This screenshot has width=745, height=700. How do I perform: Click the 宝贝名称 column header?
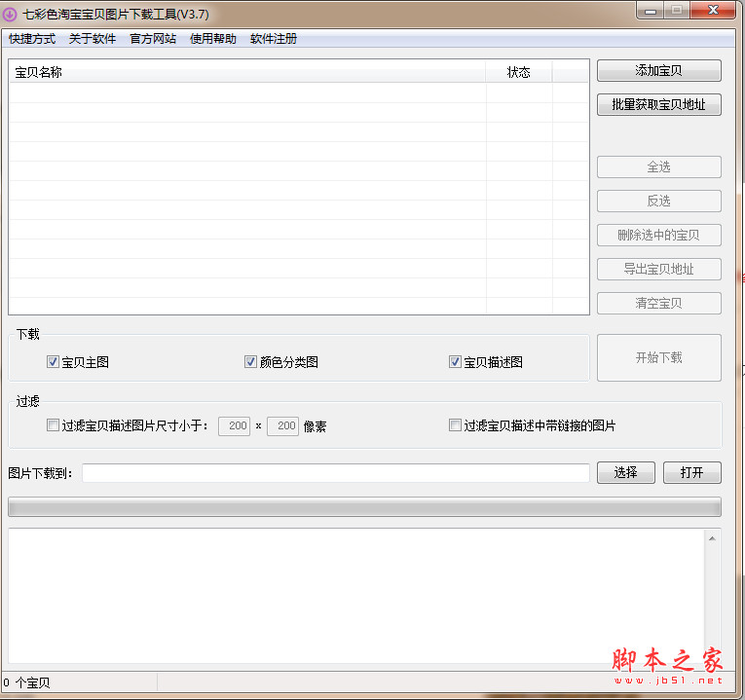point(247,72)
